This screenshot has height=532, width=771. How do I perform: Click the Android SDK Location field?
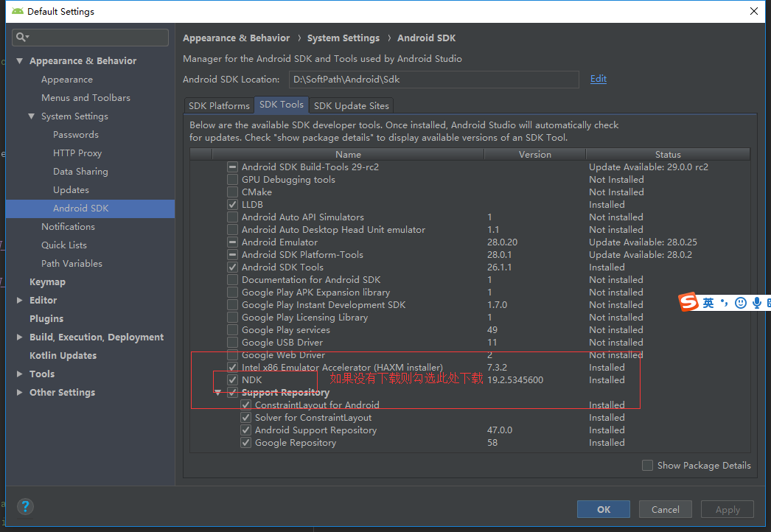click(x=433, y=79)
